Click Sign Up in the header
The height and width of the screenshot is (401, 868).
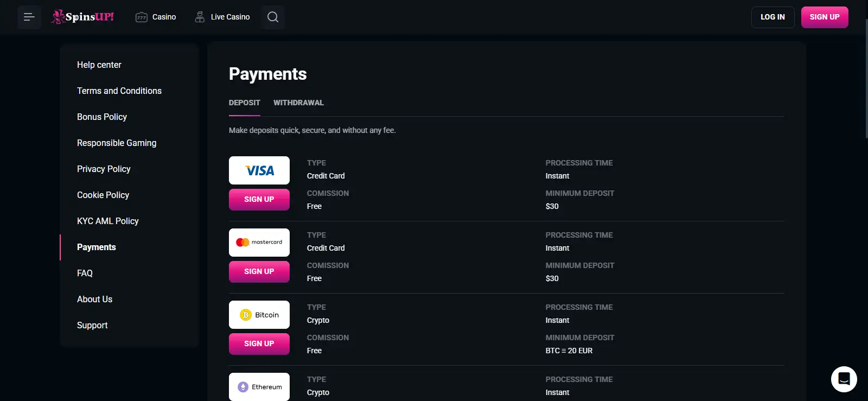click(x=825, y=17)
